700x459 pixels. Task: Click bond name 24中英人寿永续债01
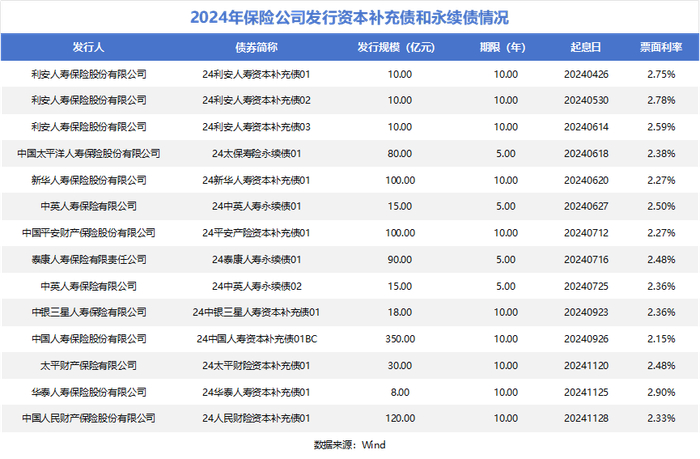coord(256,206)
